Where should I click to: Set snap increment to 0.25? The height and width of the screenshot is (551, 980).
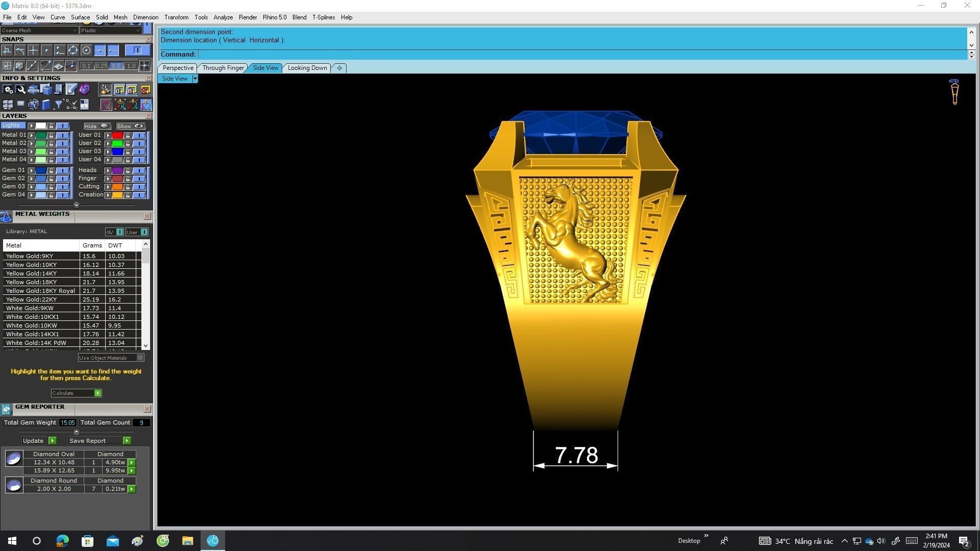[102, 66]
